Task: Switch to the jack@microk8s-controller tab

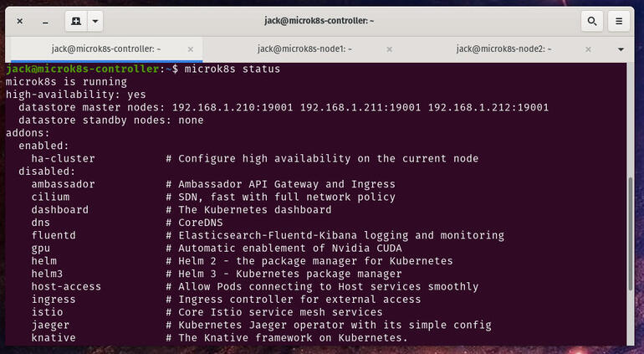Action: pyautogui.click(x=106, y=49)
